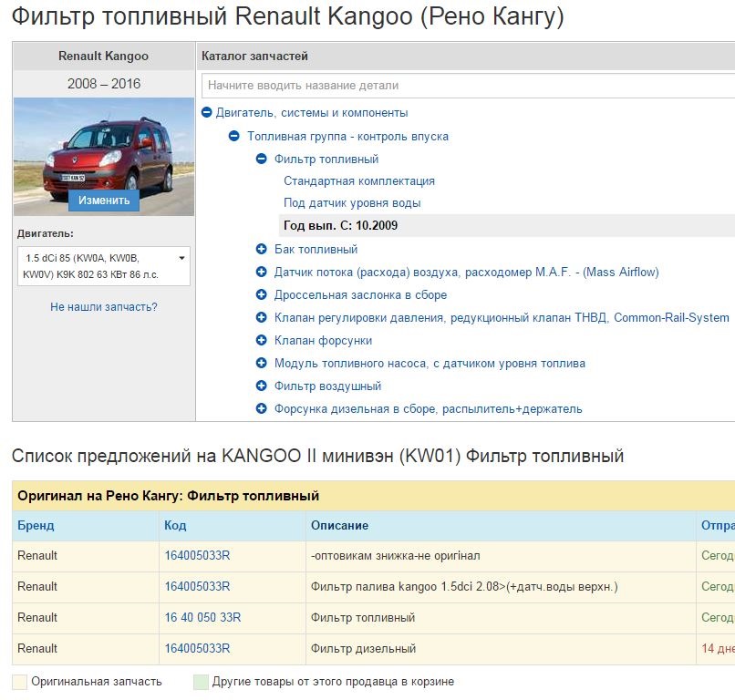Click the Renault Kangoo model heading
The height and width of the screenshot is (700, 735).
(104, 56)
